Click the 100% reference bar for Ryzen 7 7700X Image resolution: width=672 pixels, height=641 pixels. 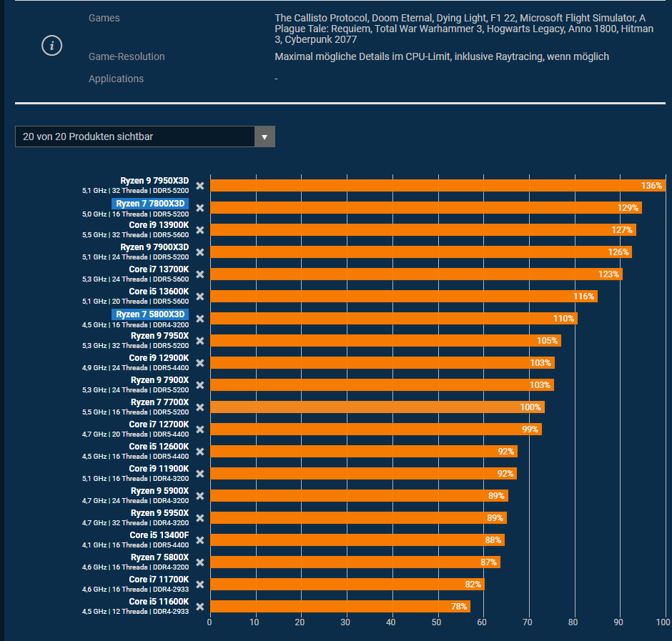(x=377, y=407)
